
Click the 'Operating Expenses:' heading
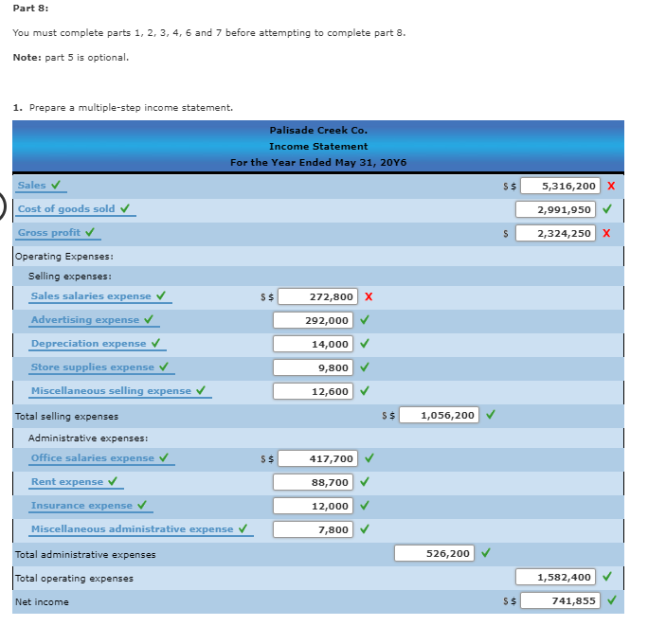point(64,257)
